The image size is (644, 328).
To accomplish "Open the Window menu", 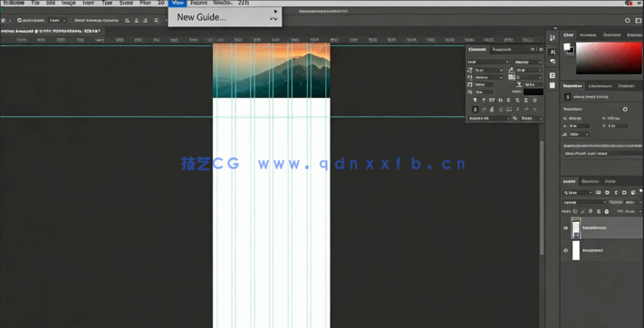I will (x=223, y=3).
